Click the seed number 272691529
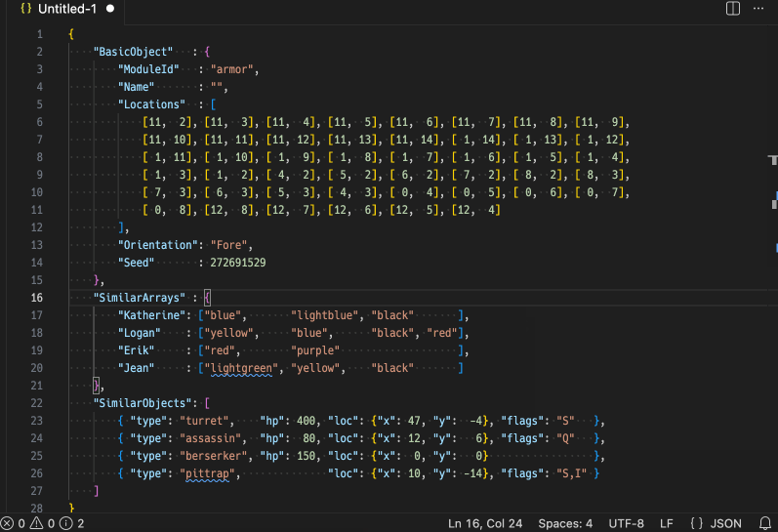Image resolution: width=778 pixels, height=532 pixels. [238, 263]
